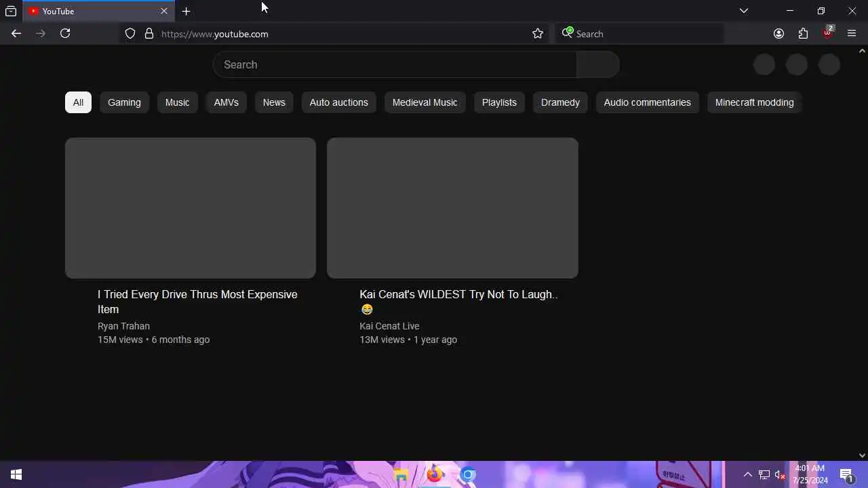868x488 pixels.
Task: Open the Windows Start menu
Action: [x=16, y=474]
